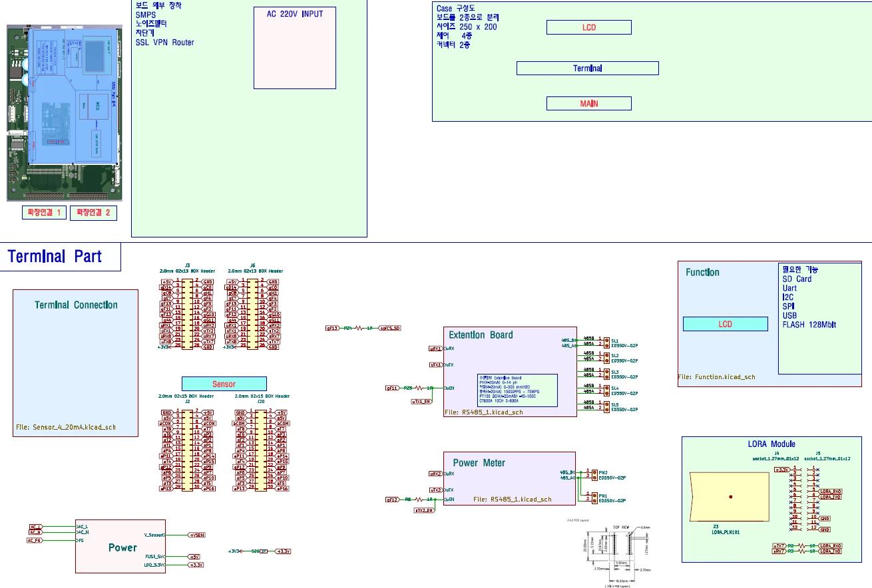
Task: Select the uRX1 label
Action: (x=435, y=349)
